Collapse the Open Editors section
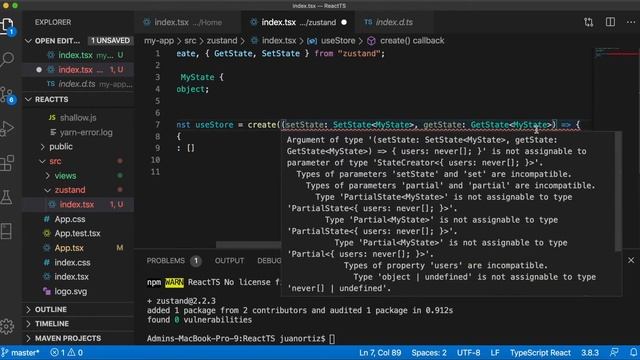This screenshot has height=360, width=640. click(28, 41)
